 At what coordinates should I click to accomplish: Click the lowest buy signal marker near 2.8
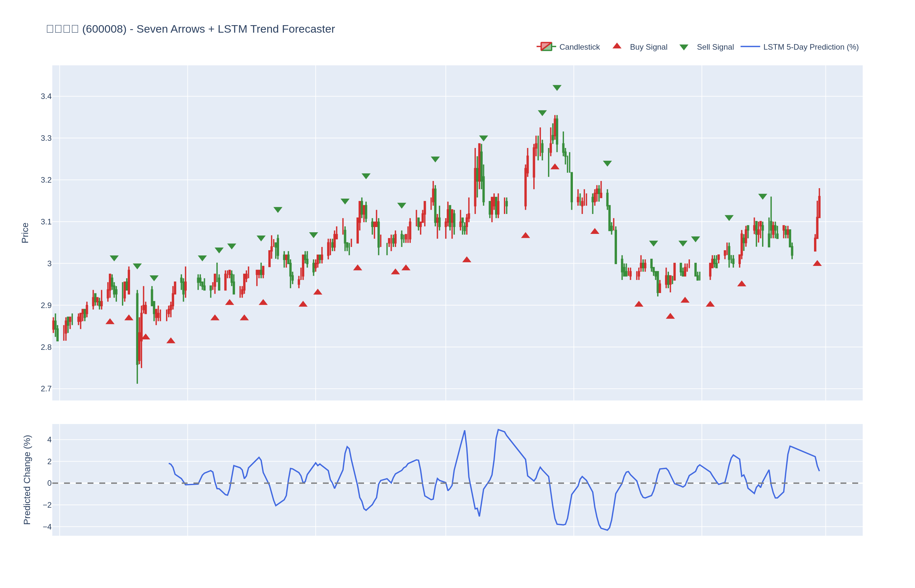171,341
